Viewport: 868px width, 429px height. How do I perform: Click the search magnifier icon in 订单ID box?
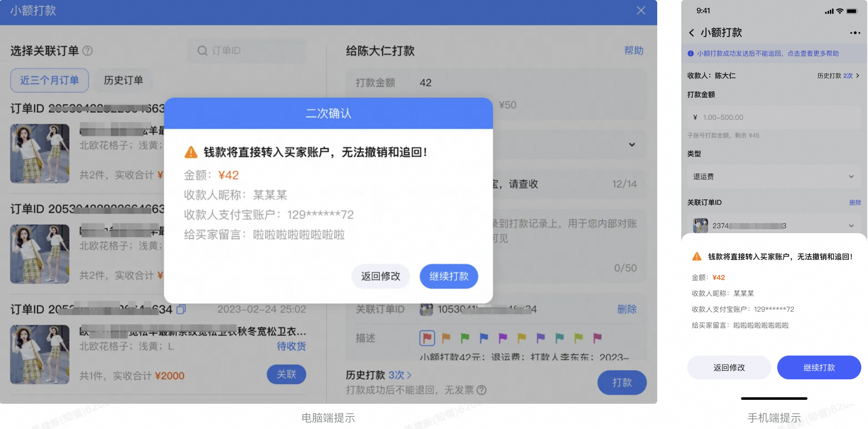click(202, 51)
